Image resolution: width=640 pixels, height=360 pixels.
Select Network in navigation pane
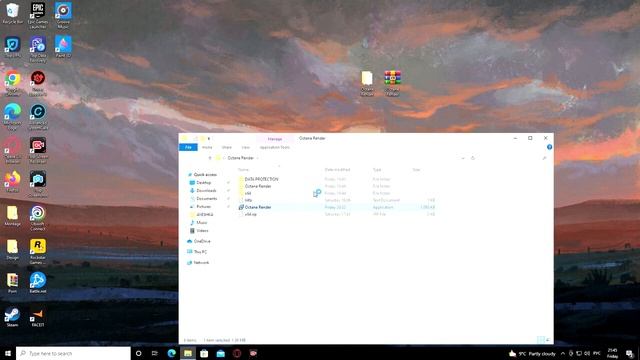click(201, 262)
